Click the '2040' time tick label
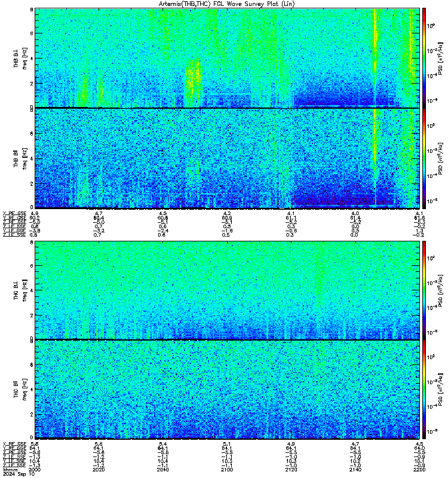 [x=162, y=470]
